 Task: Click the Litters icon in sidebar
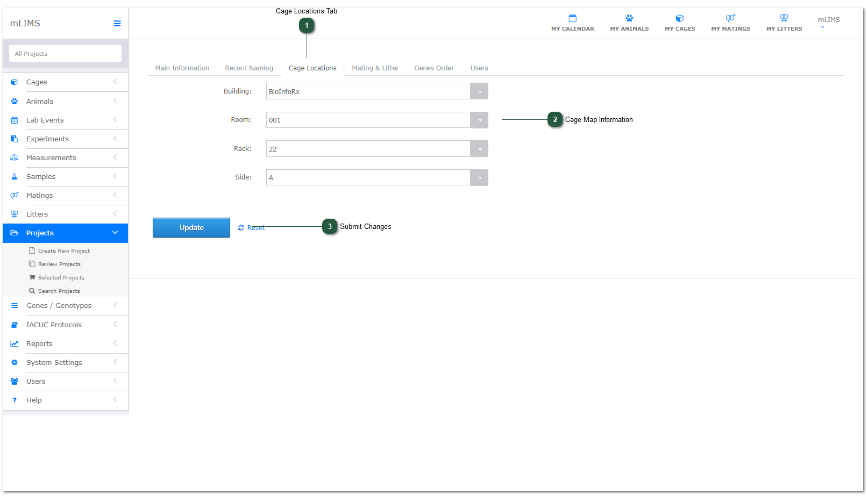tap(15, 214)
